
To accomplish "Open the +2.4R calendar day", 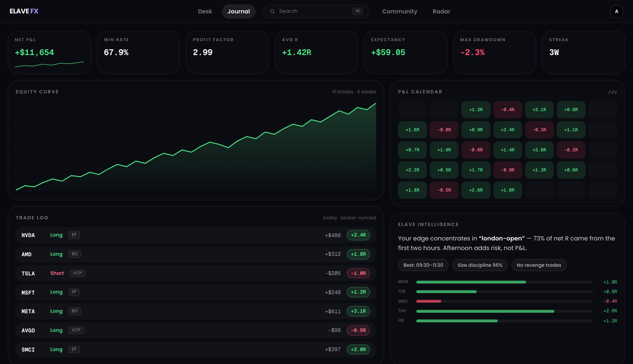I will click(507, 130).
